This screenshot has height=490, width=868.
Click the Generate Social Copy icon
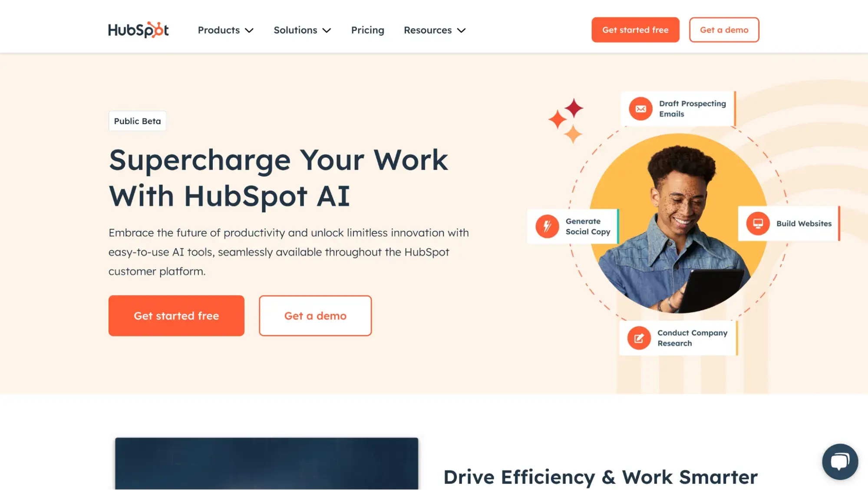[547, 226]
